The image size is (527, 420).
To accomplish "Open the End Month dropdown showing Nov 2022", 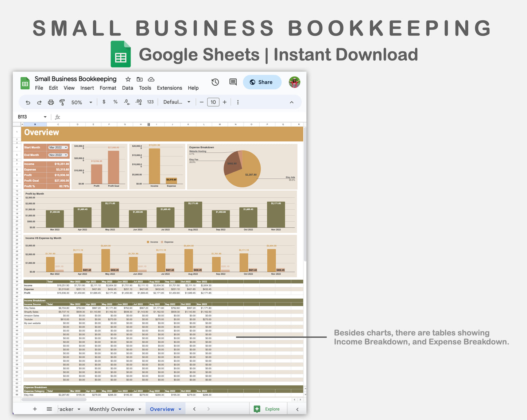I will point(58,155).
